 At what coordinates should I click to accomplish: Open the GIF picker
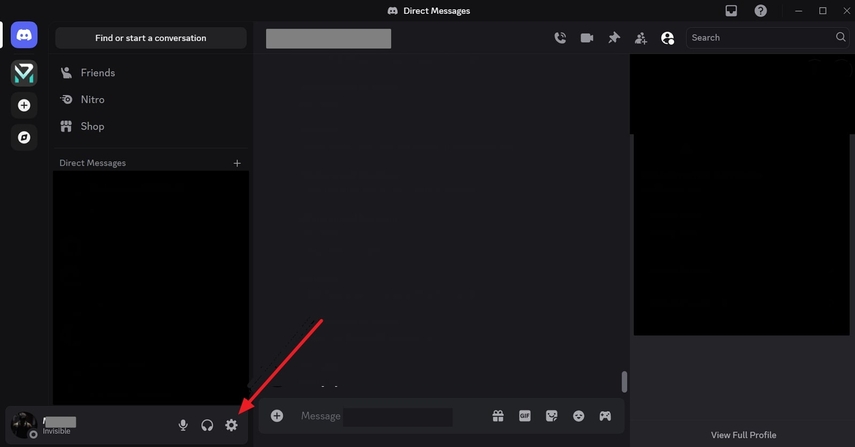(525, 416)
